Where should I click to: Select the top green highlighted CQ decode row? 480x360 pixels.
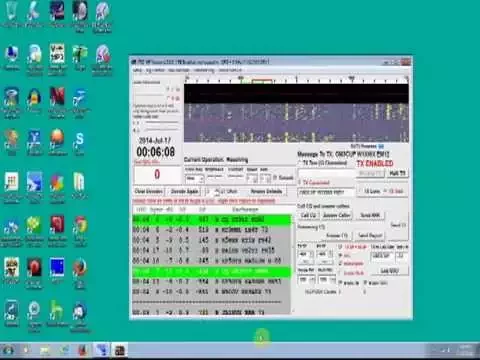tap(211, 219)
